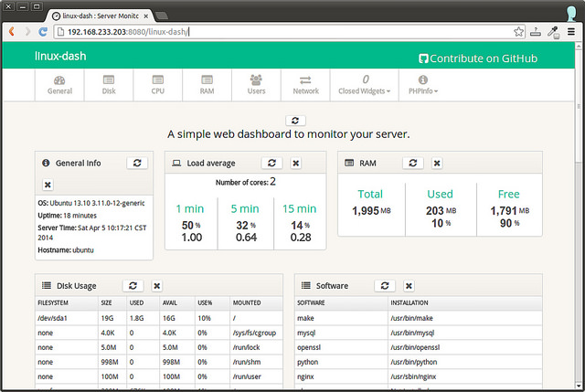Open the Chrome hamburger menu

pos(571,32)
